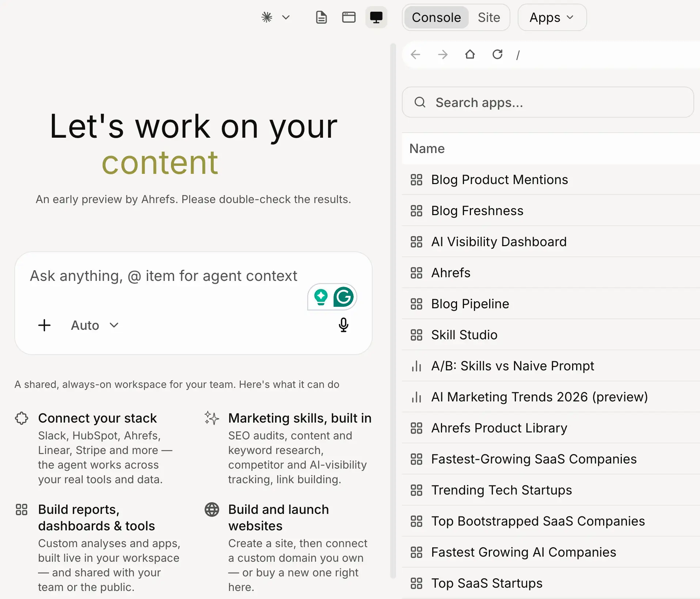The width and height of the screenshot is (700, 599).
Task: Go forward with the right arrow
Action: [443, 55]
